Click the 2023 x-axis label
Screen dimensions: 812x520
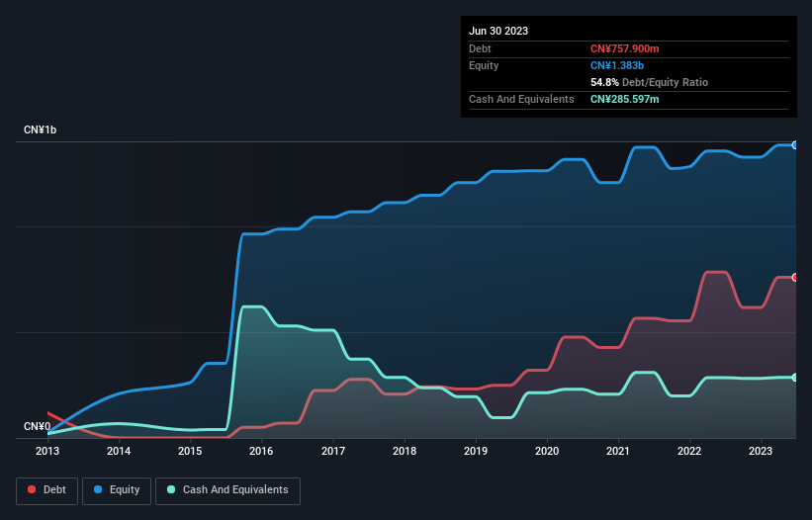pyautogui.click(x=761, y=451)
